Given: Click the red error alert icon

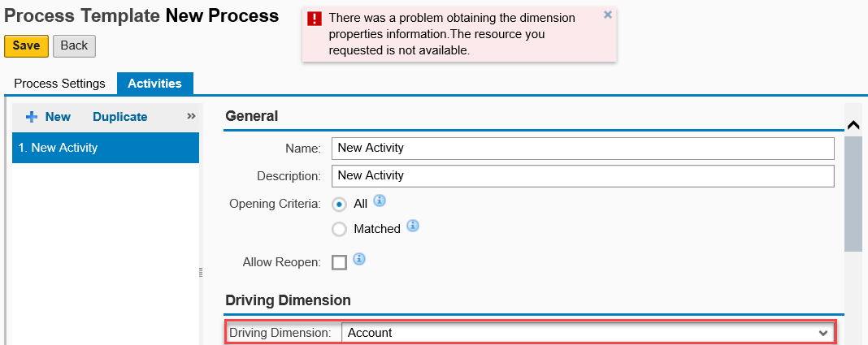Looking at the screenshot, I should [314, 19].
